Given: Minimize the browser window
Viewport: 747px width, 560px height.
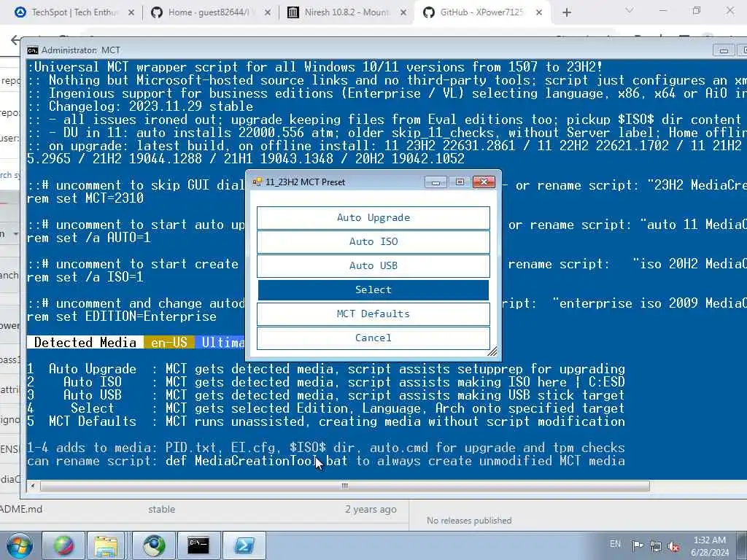Looking at the screenshot, I should [x=662, y=10].
